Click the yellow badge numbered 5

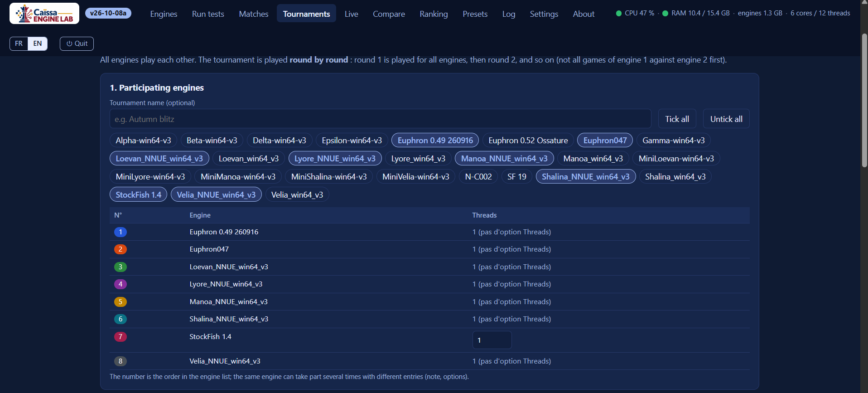[x=121, y=302]
